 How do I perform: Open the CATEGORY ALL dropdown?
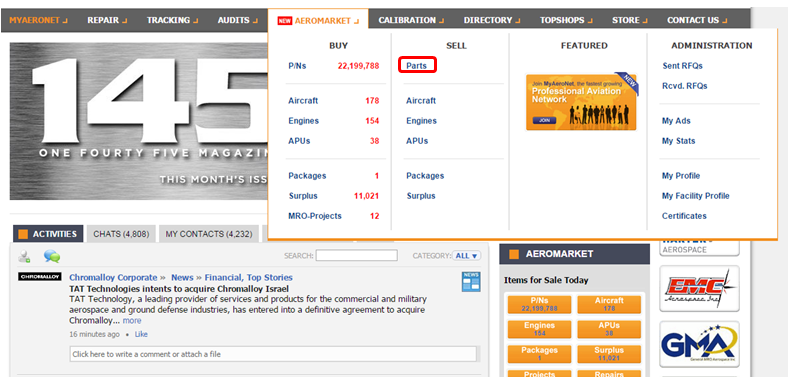tap(466, 255)
